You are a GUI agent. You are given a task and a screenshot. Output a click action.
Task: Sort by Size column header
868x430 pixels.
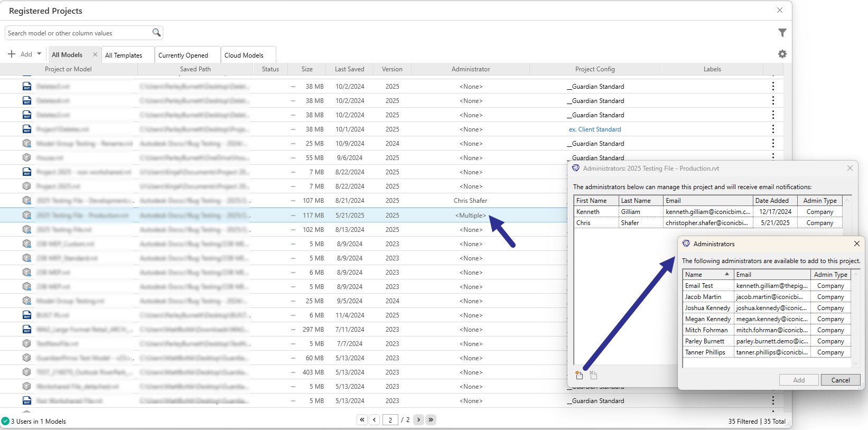tap(307, 69)
